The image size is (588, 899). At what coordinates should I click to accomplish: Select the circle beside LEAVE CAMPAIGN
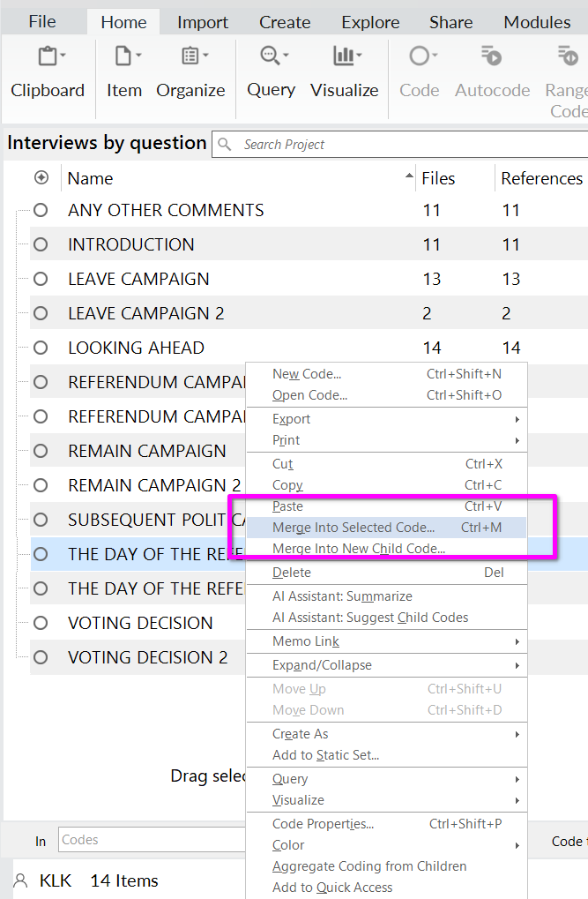point(41,279)
